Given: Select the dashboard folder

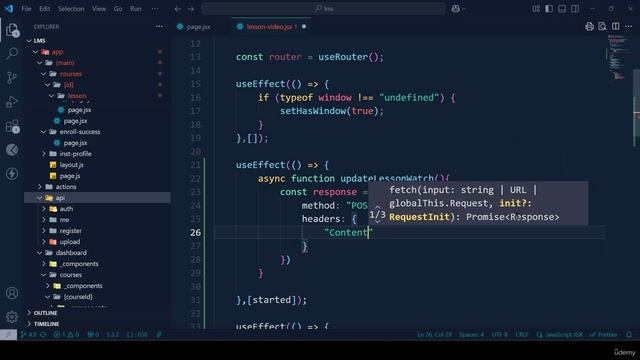Looking at the screenshot, I should coord(71,253).
